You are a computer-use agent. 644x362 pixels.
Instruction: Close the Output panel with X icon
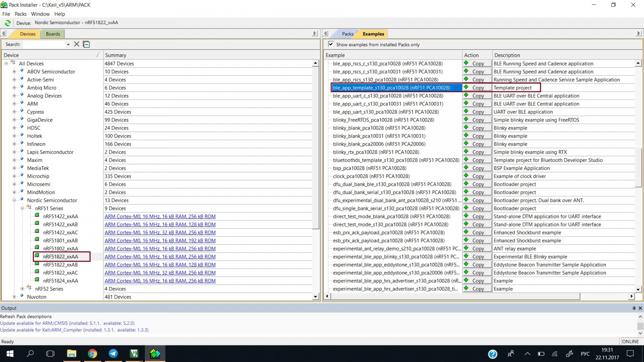pos(640,308)
